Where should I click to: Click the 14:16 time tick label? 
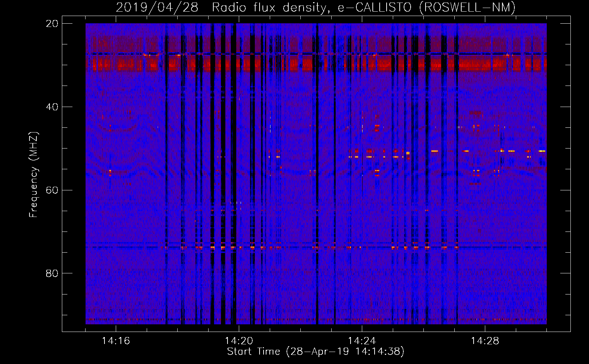click(116, 341)
